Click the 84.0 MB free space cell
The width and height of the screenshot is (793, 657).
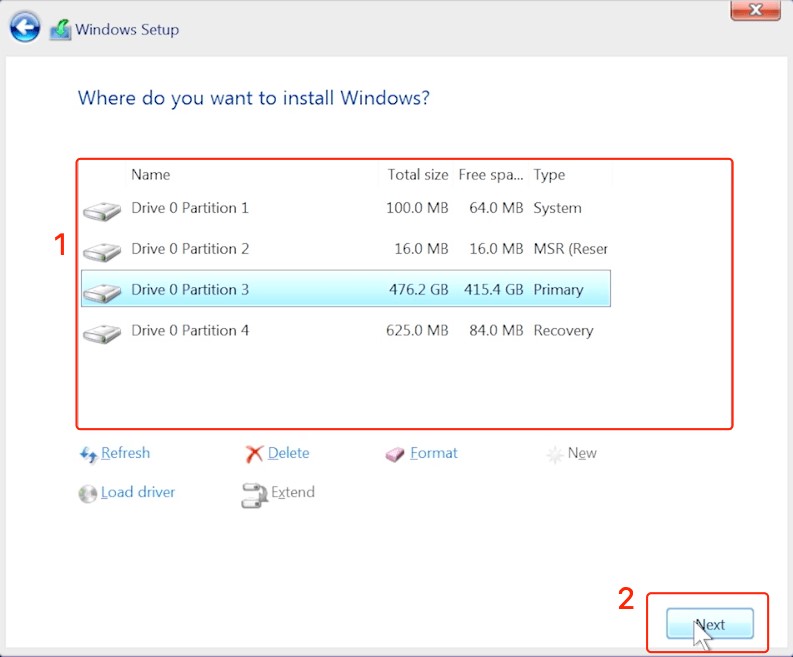pyautogui.click(x=496, y=330)
